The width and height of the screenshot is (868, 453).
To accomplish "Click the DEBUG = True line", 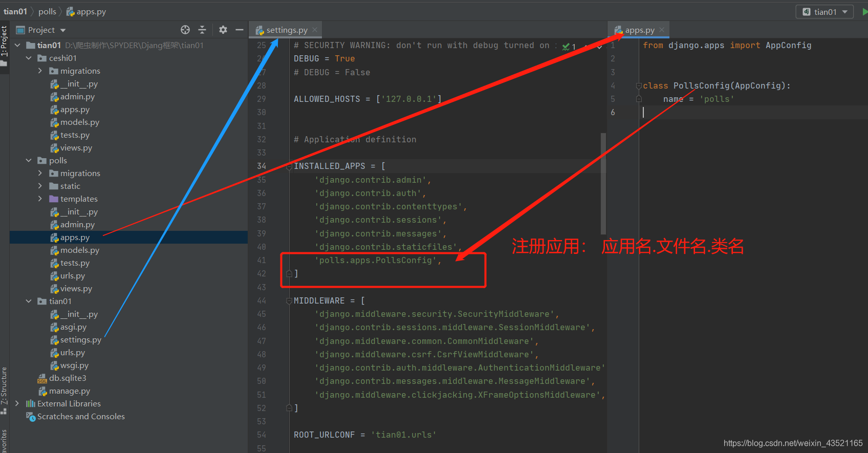I will click(x=324, y=59).
